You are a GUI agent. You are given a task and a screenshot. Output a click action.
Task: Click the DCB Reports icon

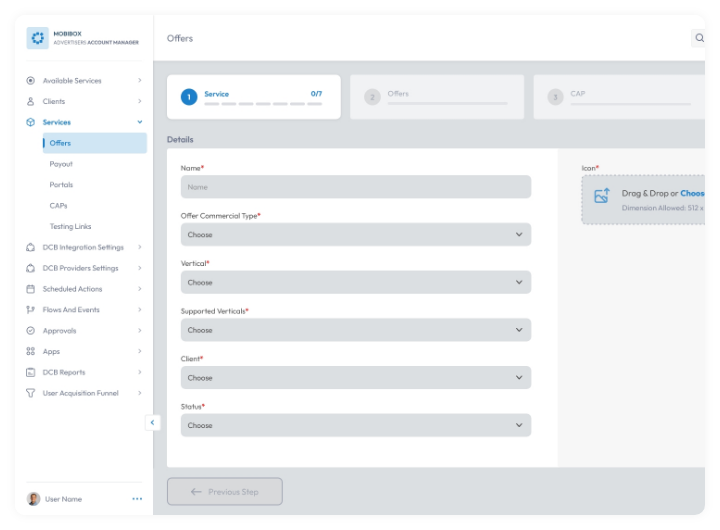click(30, 372)
